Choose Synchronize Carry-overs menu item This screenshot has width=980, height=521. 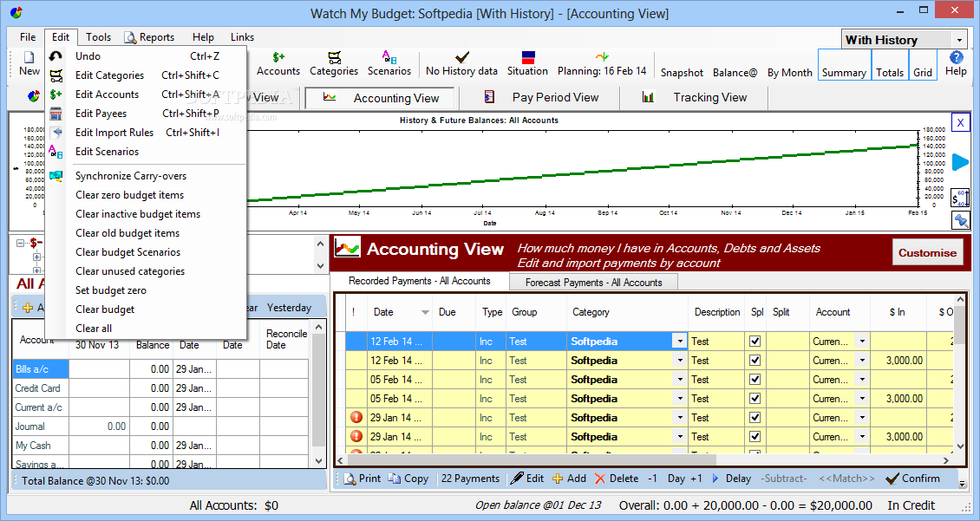point(147,176)
